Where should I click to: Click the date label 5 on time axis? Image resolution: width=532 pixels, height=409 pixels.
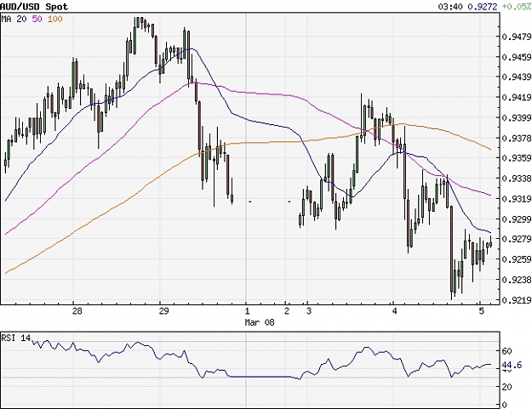tap(481, 311)
